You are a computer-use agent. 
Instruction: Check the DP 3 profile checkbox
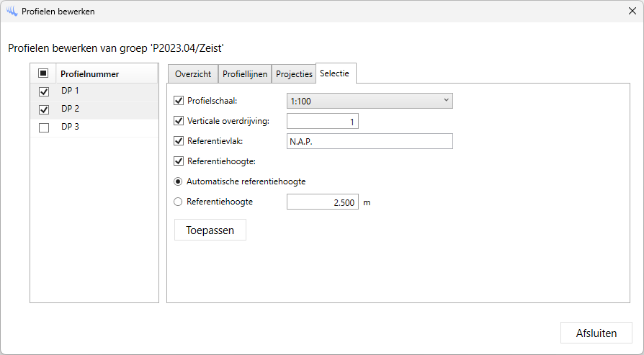[43, 127]
